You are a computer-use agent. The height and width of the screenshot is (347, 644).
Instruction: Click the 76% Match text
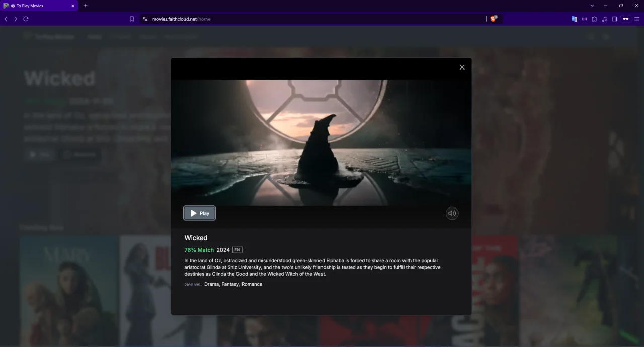pyautogui.click(x=199, y=250)
